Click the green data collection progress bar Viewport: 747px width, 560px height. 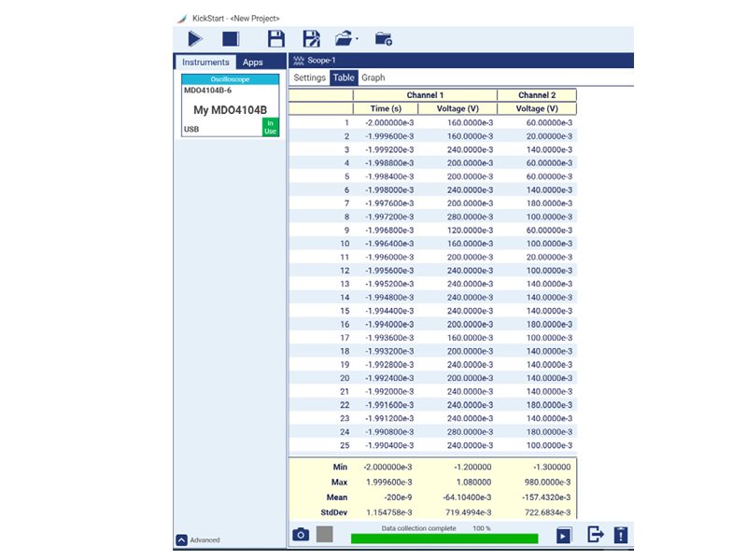point(444,539)
